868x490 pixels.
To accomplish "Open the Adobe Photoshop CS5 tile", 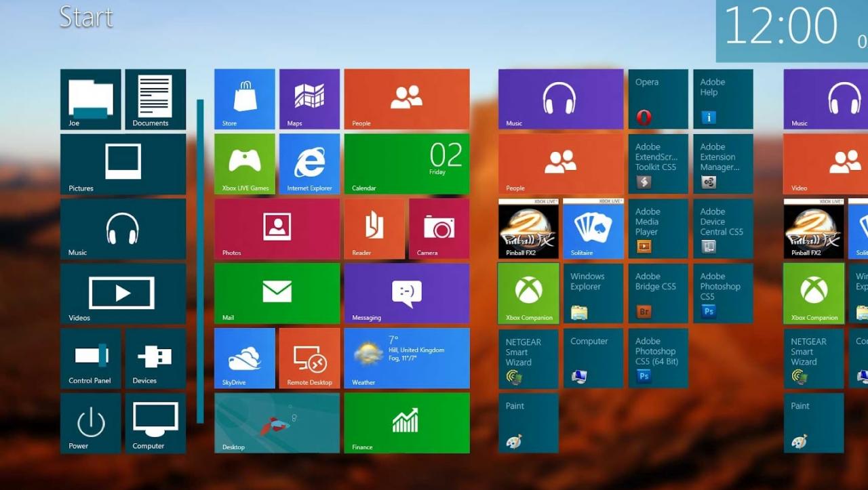I will click(723, 293).
